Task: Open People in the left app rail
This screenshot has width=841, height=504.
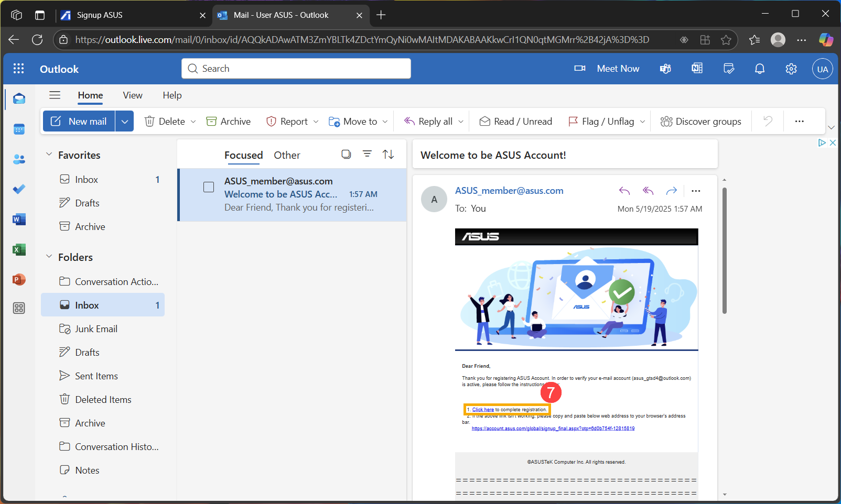Action: (x=19, y=159)
